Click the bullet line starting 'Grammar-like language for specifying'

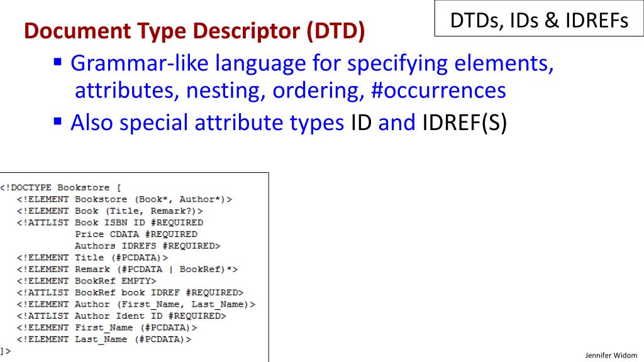[304, 63]
